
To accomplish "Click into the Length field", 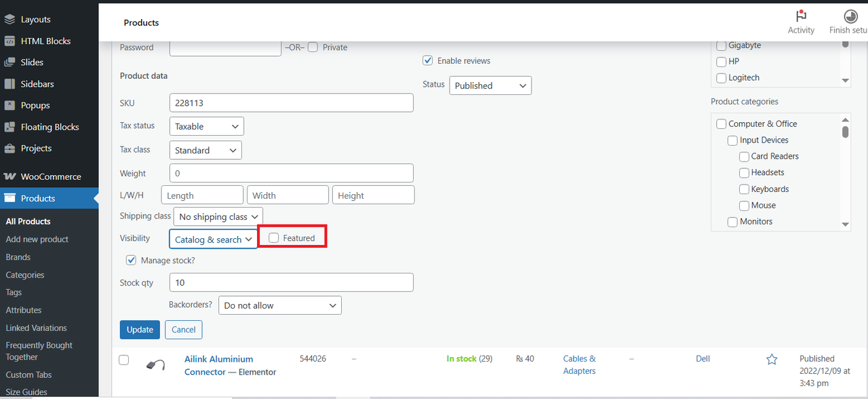I will [202, 195].
